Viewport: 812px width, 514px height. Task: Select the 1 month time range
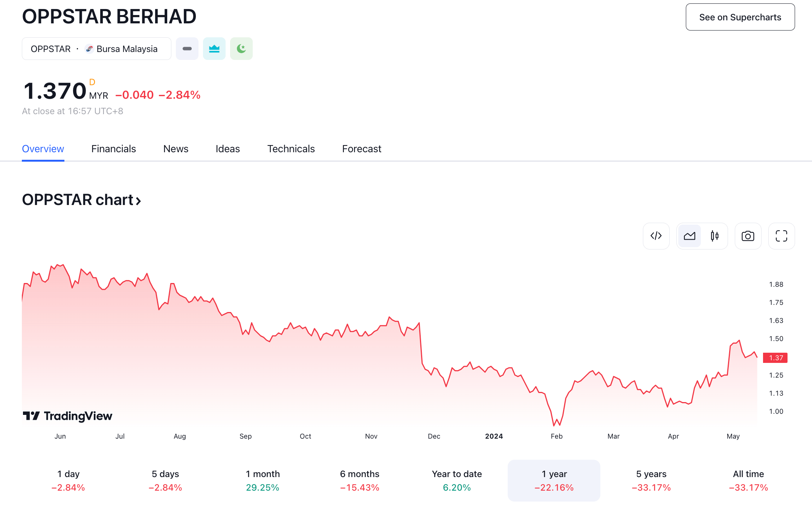263,480
